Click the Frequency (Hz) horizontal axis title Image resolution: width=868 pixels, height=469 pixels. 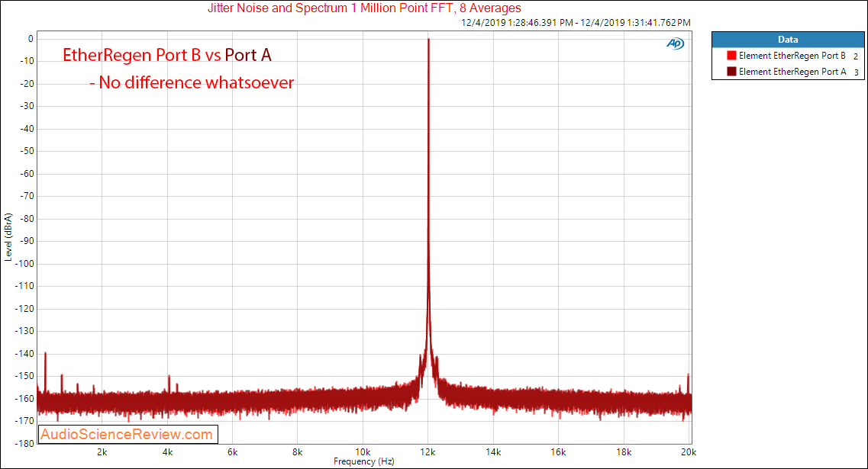point(363,461)
